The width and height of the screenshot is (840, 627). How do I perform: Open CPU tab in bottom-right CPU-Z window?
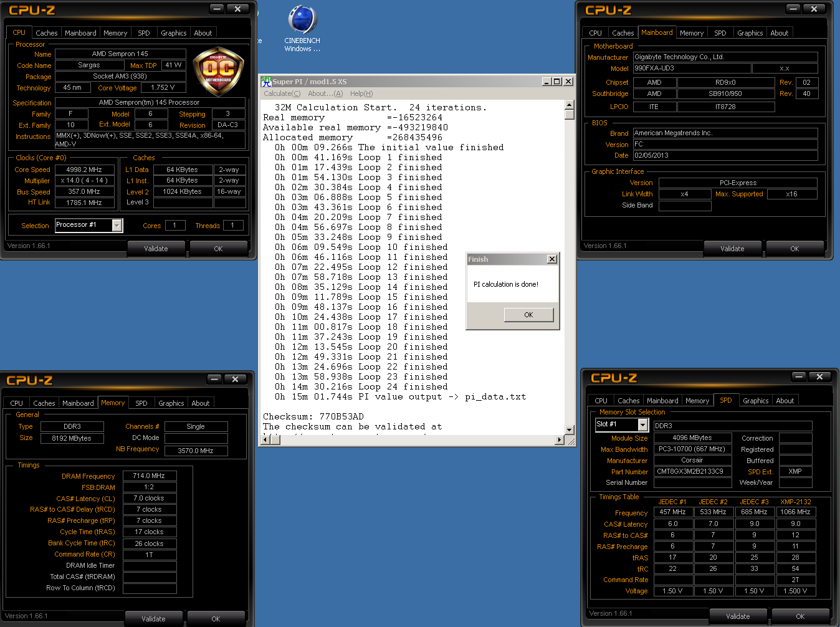pos(601,401)
